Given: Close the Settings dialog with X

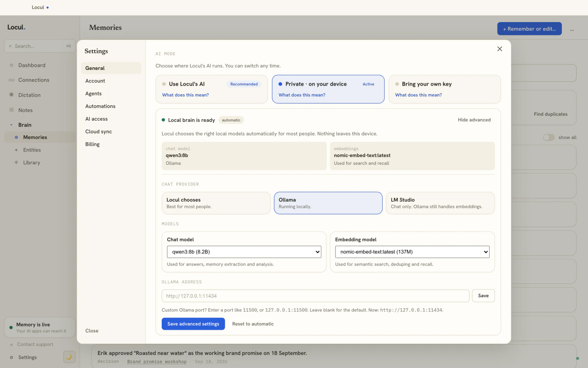Looking at the screenshot, I should pyautogui.click(x=499, y=49).
